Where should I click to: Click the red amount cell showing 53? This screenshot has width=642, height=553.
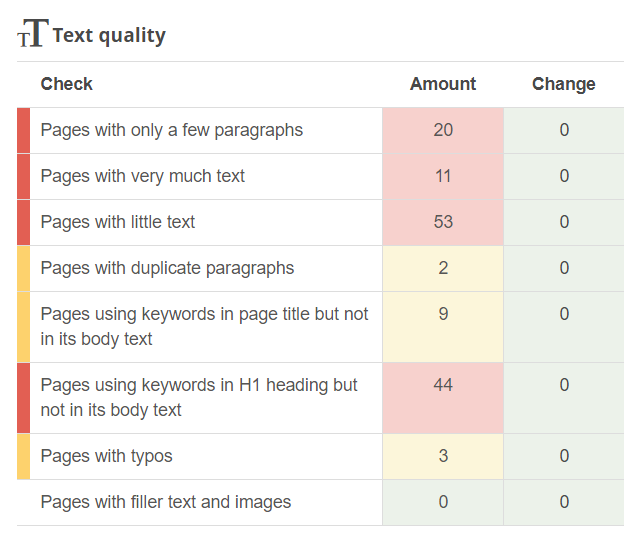pos(443,222)
